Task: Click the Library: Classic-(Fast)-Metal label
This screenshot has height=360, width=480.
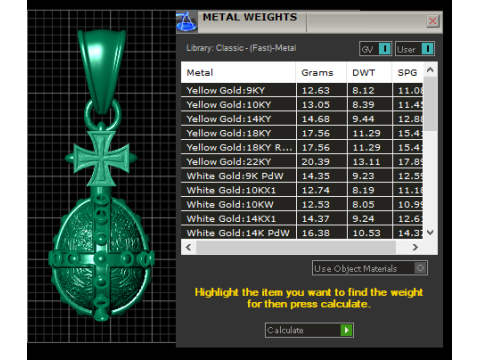Action: (241, 48)
